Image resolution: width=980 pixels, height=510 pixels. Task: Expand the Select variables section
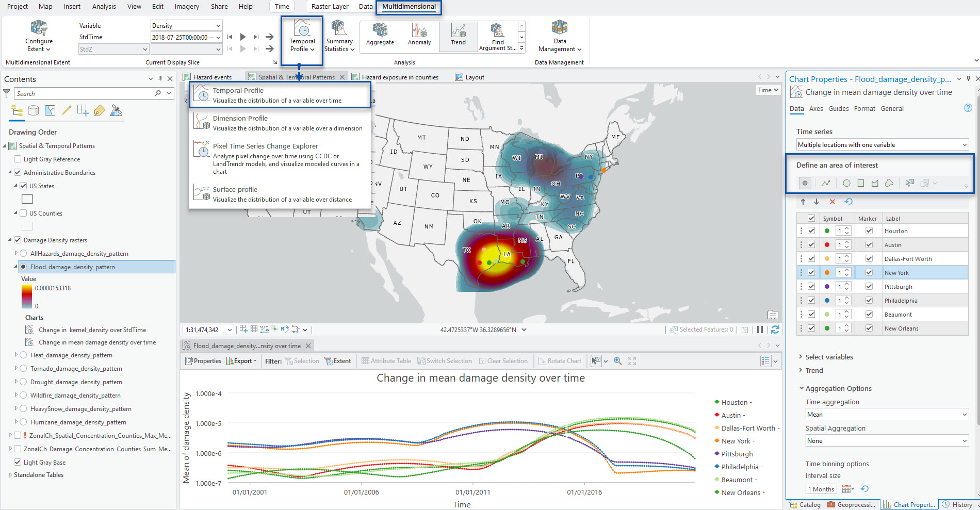click(x=801, y=356)
